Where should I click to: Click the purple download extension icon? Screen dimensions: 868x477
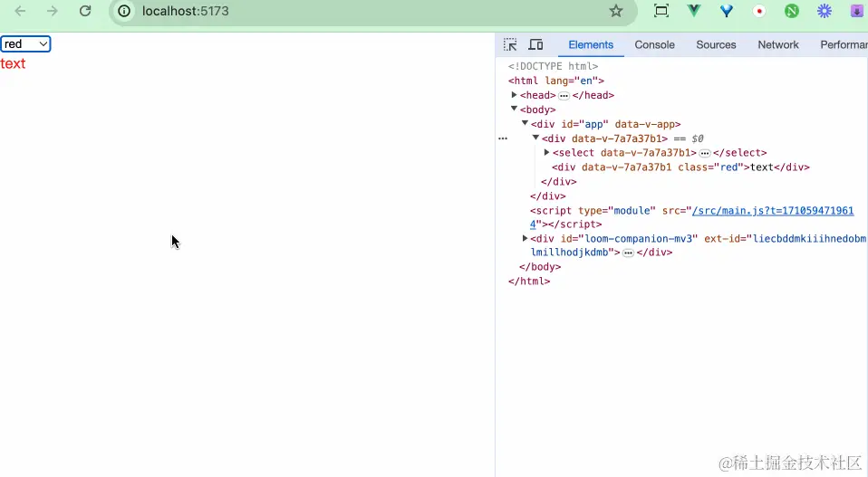tap(857, 11)
